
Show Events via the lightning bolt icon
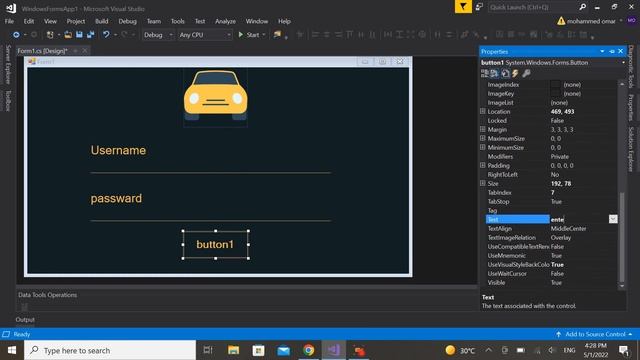pos(516,73)
